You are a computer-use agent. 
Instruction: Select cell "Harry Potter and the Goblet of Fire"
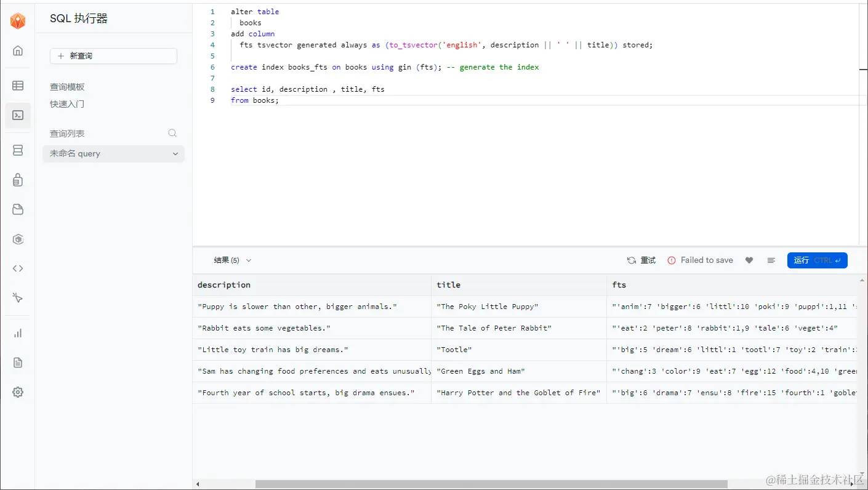pos(519,393)
